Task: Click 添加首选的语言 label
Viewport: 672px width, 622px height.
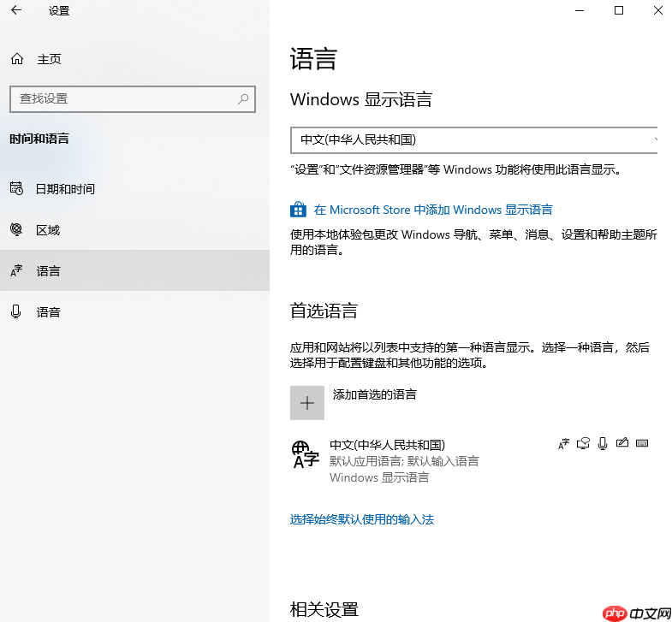Action: 375,394
